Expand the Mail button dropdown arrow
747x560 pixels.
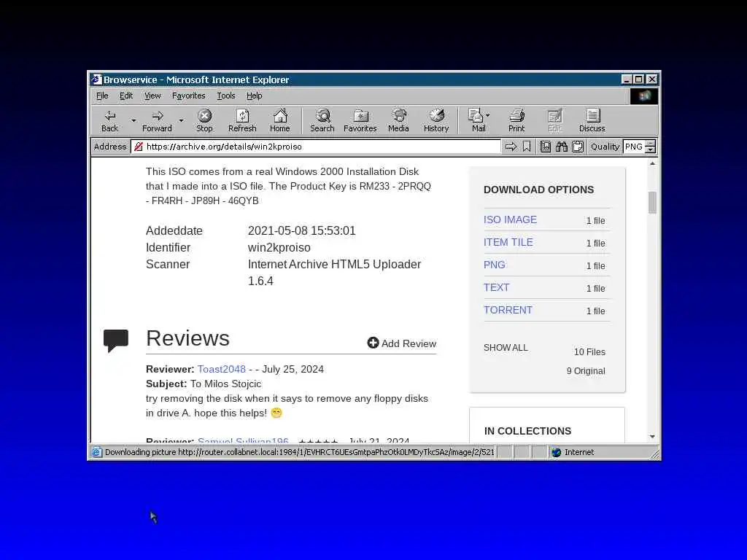coord(488,115)
